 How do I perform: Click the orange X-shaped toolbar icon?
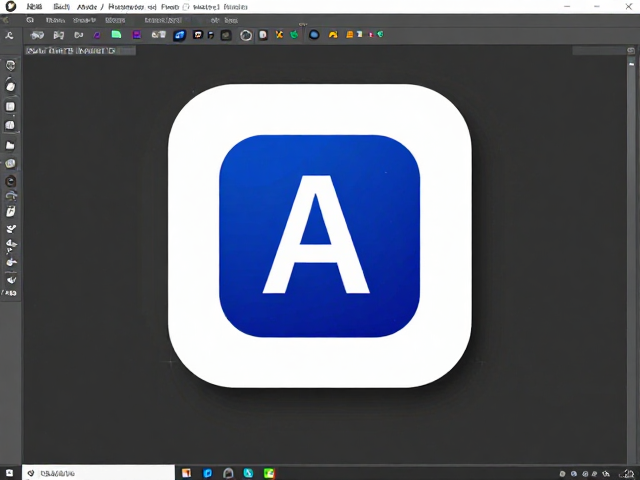[279, 35]
